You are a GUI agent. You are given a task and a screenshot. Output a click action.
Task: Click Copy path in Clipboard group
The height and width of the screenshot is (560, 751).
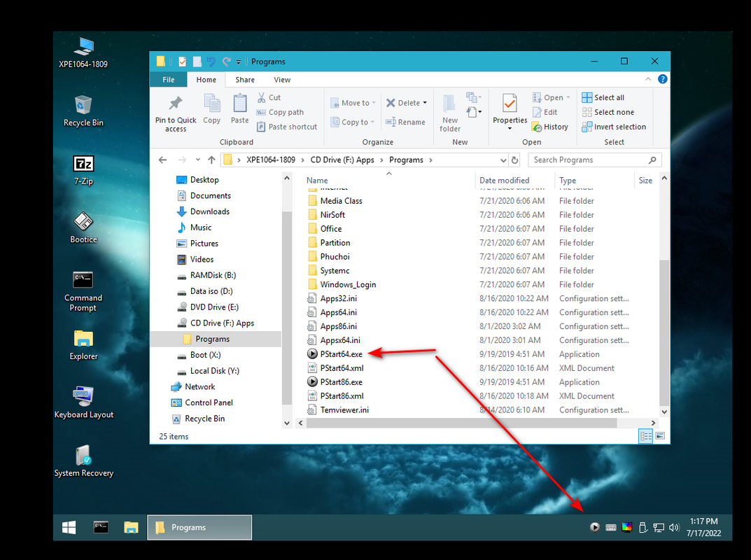pos(280,112)
